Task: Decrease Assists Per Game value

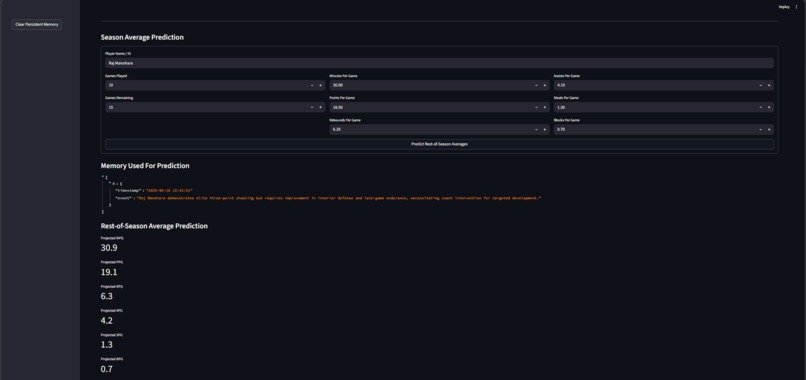Action: [x=761, y=85]
